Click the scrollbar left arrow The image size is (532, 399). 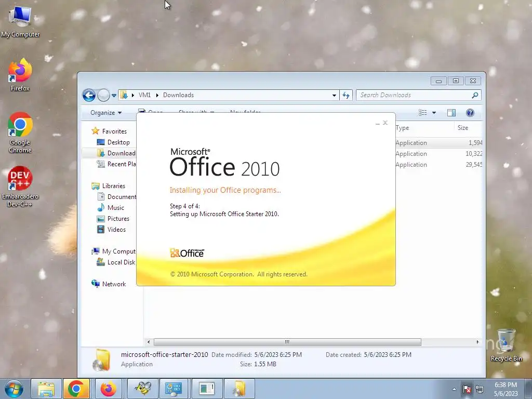148,342
